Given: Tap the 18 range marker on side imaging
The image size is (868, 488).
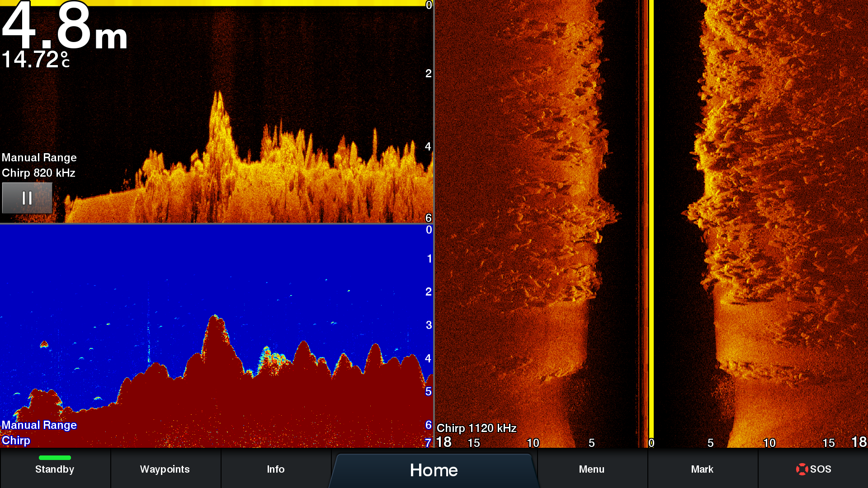Looking at the screenshot, I should [x=444, y=443].
